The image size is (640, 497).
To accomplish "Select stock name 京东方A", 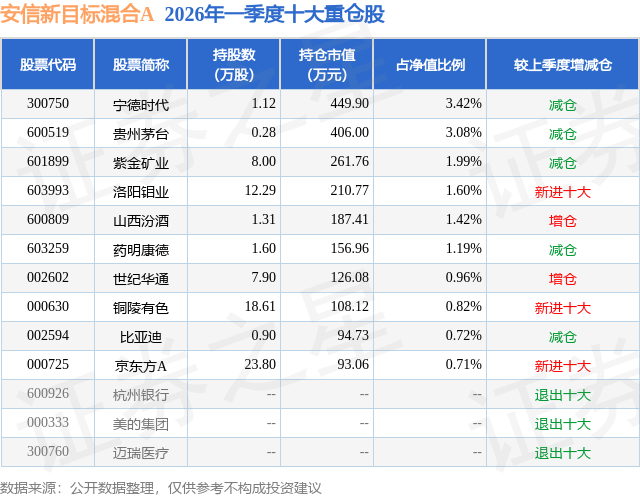I will [141, 366].
